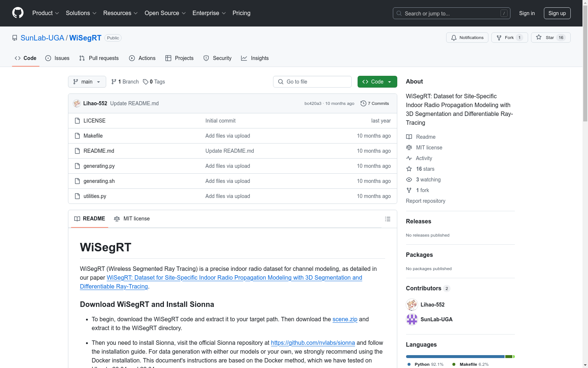Click the Python segment of languages bar
This screenshot has width=588, height=368.
[455, 357]
